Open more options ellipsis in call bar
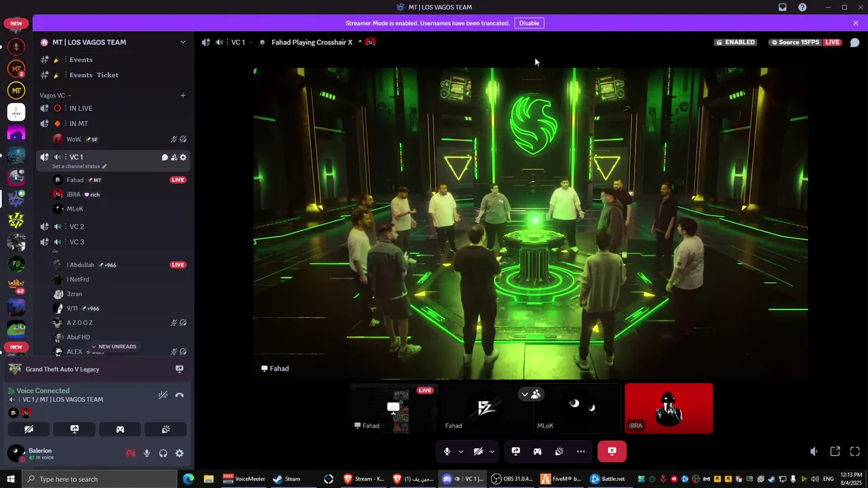The width and height of the screenshot is (868, 488). point(580,451)
